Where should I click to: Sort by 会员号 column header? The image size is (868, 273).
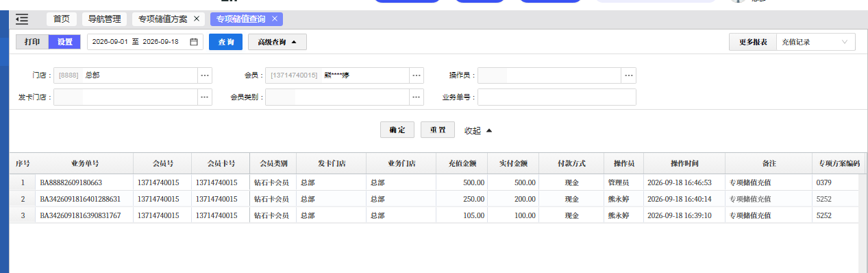point(162,163)
